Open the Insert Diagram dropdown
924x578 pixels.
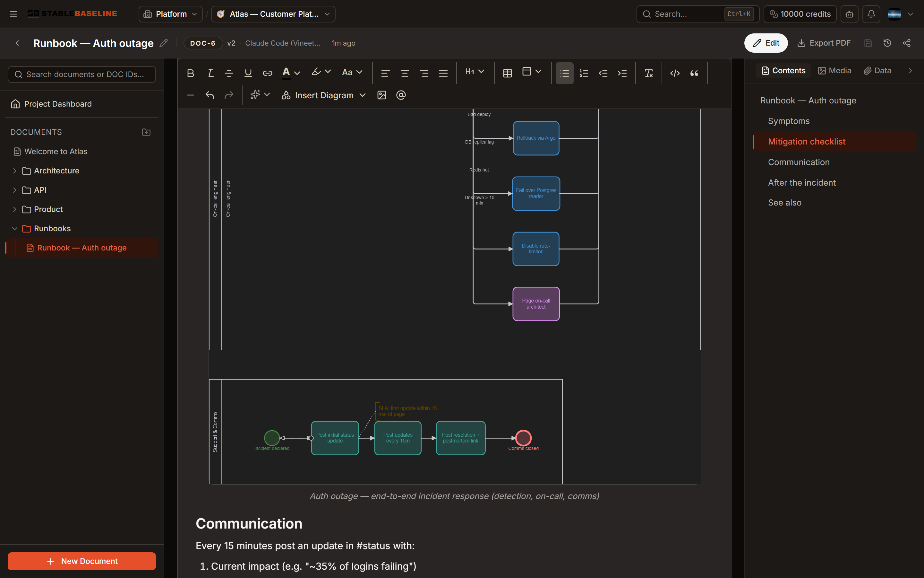(324, 95)
